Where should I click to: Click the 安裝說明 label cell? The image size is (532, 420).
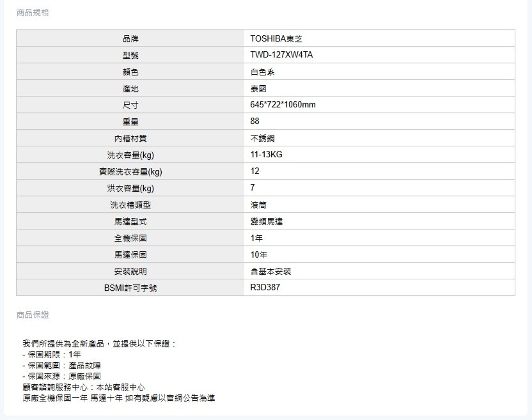(x=130, y=271)
